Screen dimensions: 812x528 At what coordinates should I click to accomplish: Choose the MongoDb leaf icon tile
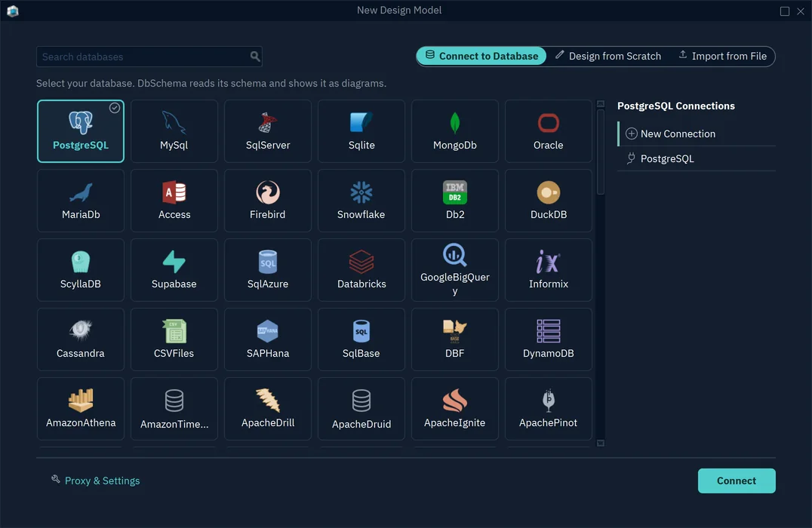(455, 131)
